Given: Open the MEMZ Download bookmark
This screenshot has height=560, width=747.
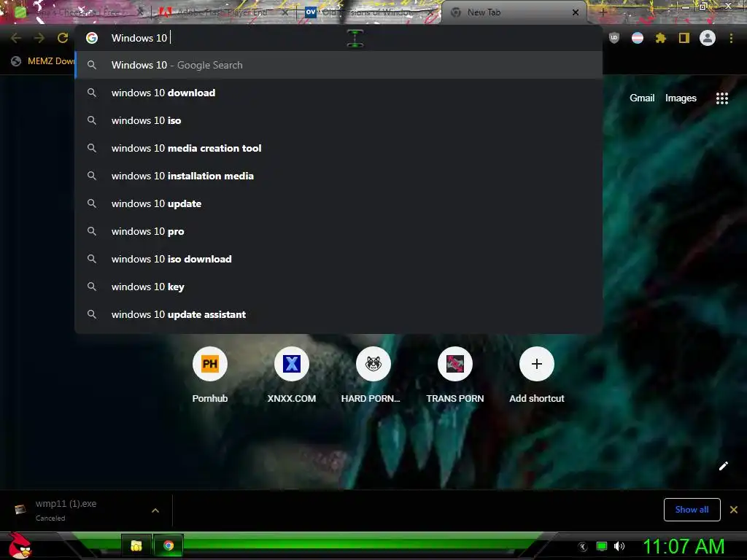Looking at the screenshot, I should [43, 61].
